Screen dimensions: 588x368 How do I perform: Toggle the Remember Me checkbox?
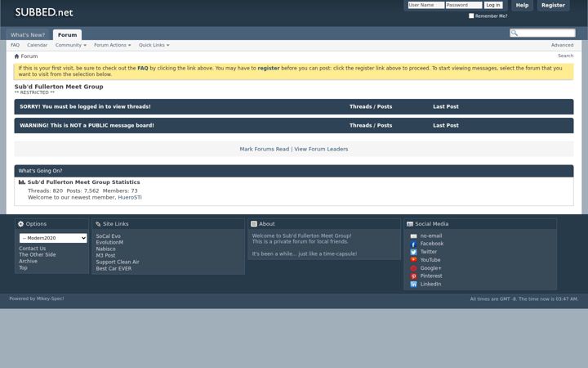(x=471, y=16)
